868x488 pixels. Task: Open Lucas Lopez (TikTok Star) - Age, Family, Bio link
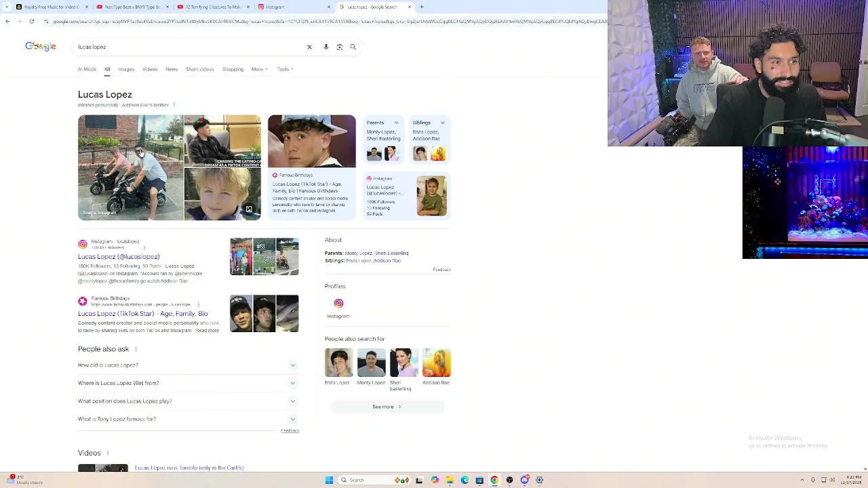[143, 314]
